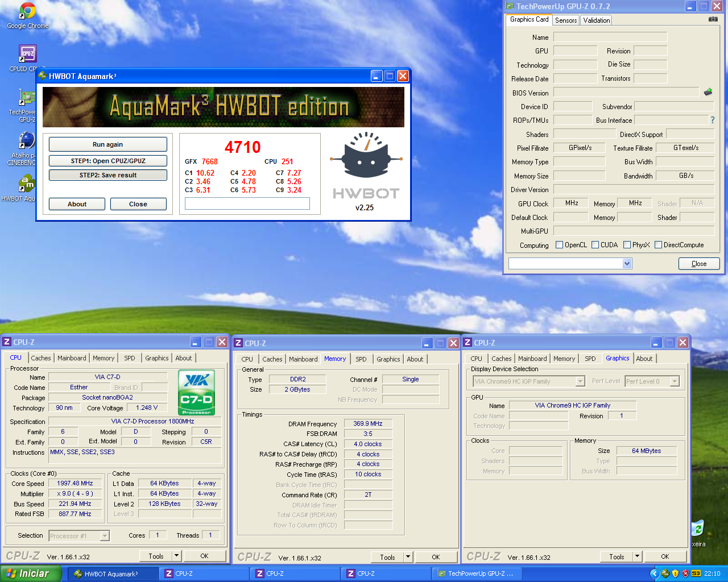The height and width of the screenshot is (582, 728).
Task: Click the Aquamark total score 4710
Action: (243, 147)
